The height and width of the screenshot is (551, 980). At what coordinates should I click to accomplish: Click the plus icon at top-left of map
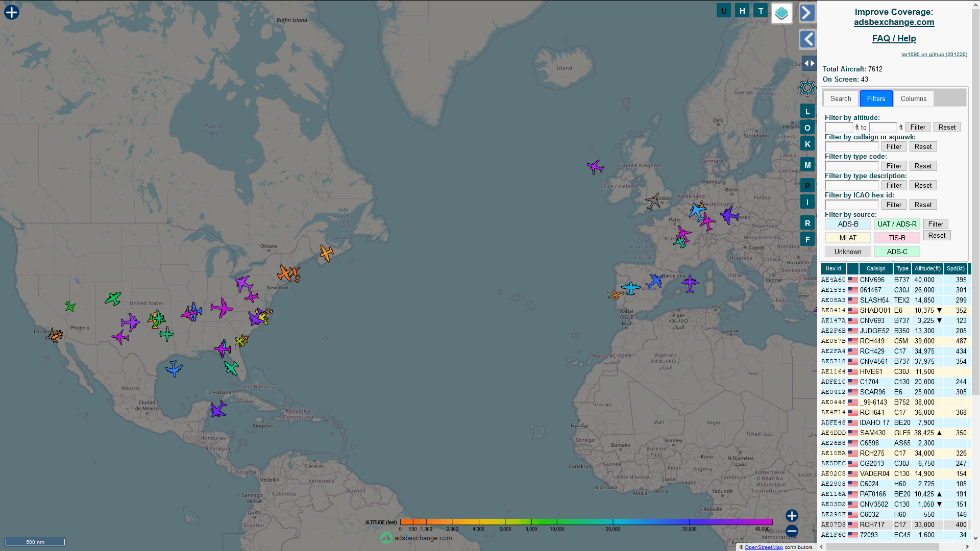click(12, 12)
